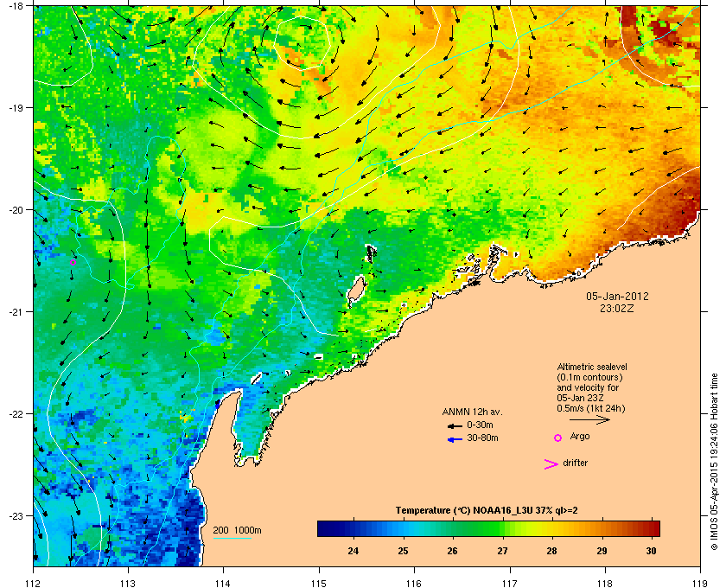Click the longitude axis label 118
Viewport: 726px width, 588px height.
(x=605, y=583)
